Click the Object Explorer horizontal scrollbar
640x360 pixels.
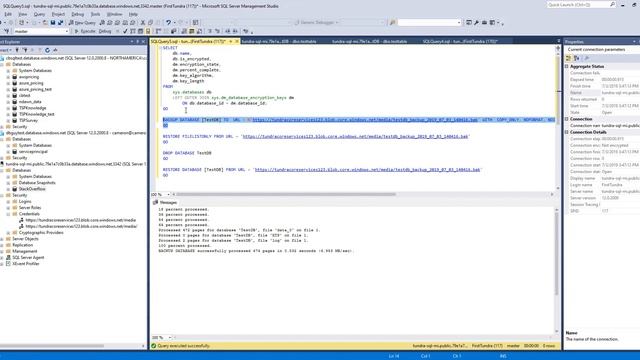52,346
